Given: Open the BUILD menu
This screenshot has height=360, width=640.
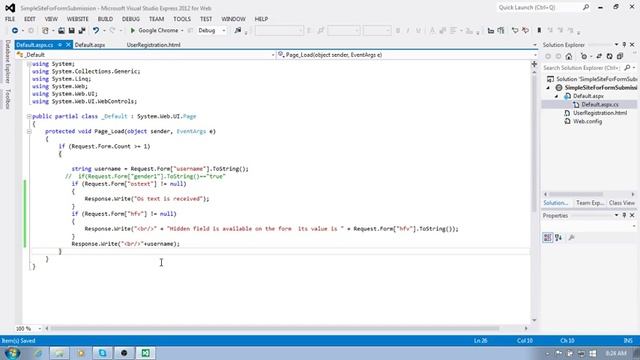Looking at the screenshot, I should 105,19.
